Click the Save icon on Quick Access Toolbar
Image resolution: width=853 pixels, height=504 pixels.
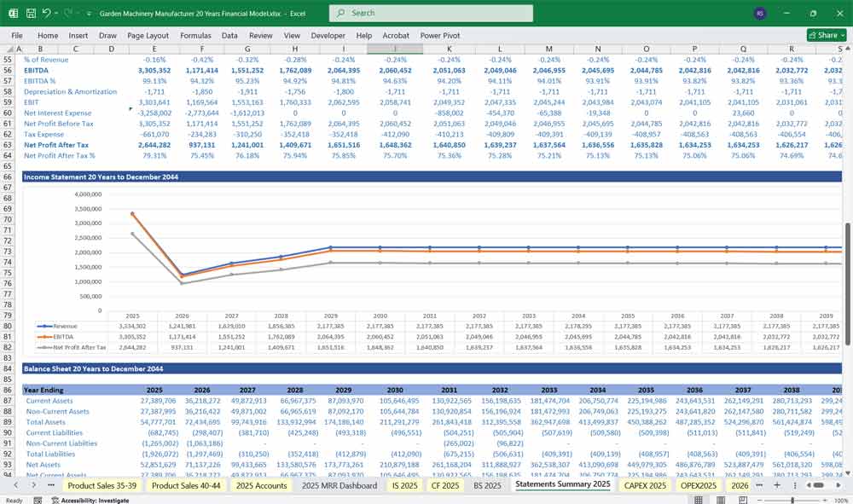(31, 13)
